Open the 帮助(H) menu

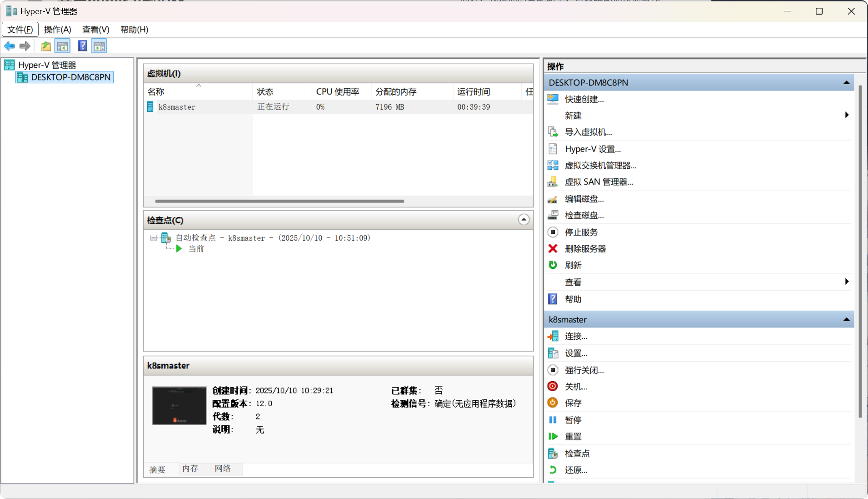coord(134,30)
